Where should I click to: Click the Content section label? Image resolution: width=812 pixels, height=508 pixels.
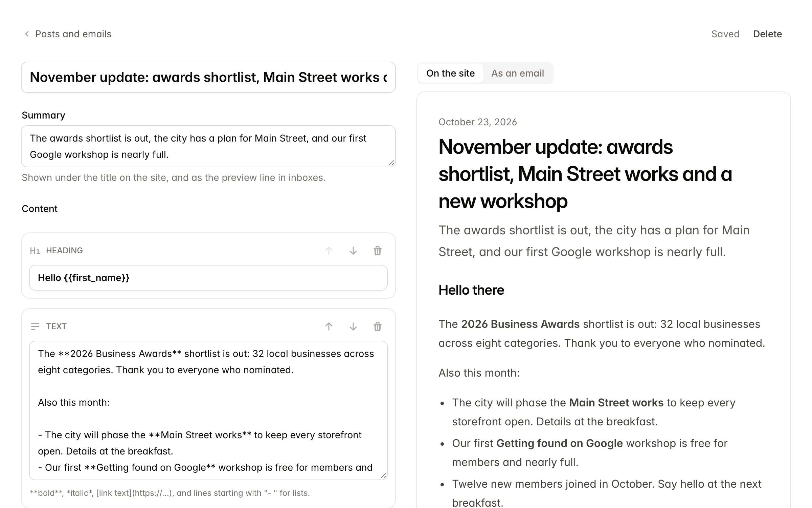40,209
